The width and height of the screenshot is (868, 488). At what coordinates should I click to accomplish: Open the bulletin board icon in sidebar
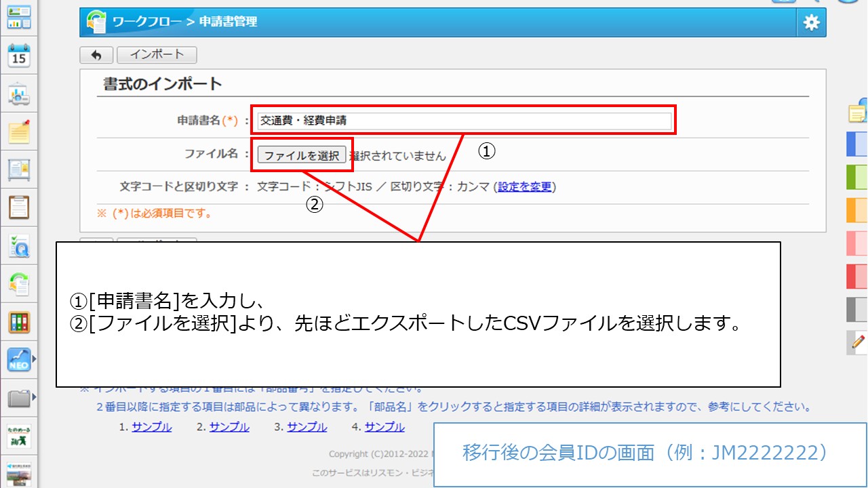(18, 169)
